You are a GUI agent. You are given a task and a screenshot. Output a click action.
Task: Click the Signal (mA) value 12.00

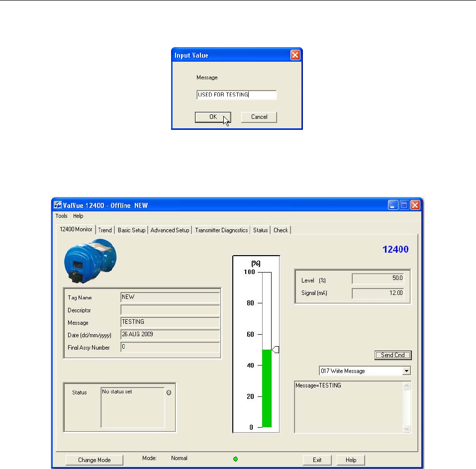click(x=378, y=293)
